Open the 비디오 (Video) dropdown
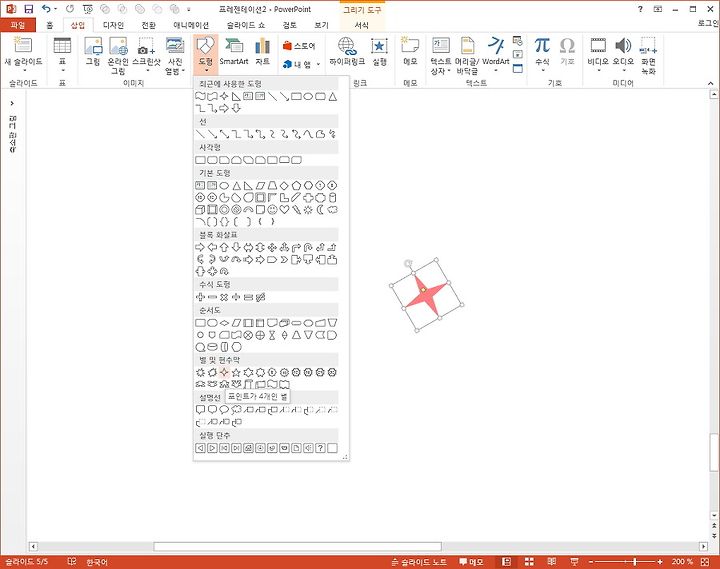720x569 pixels. (598, 70)
